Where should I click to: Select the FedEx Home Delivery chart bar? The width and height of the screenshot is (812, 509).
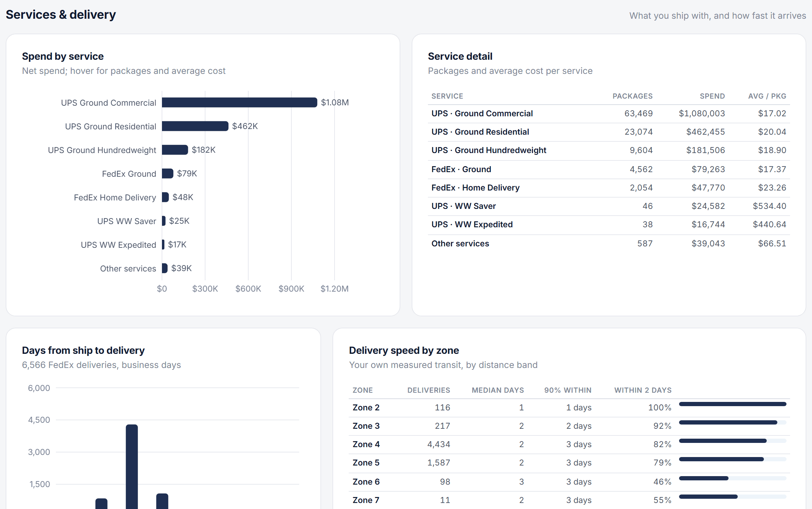165,197
